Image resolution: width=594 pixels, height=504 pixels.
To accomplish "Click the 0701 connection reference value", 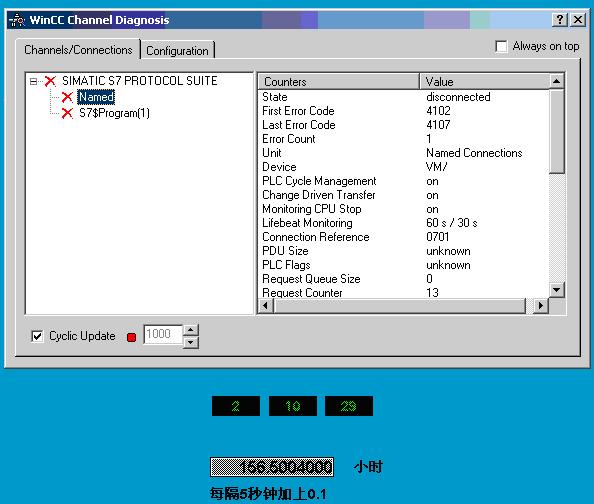I will (438, 237).
